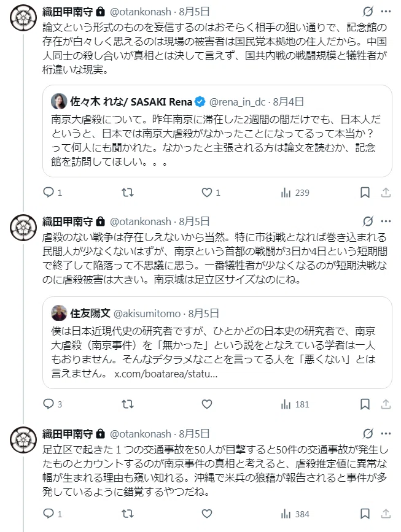The height and width of the screenshot is (532, 401).
Task: Open more options menu on third tweet
Action: [386, 434]
